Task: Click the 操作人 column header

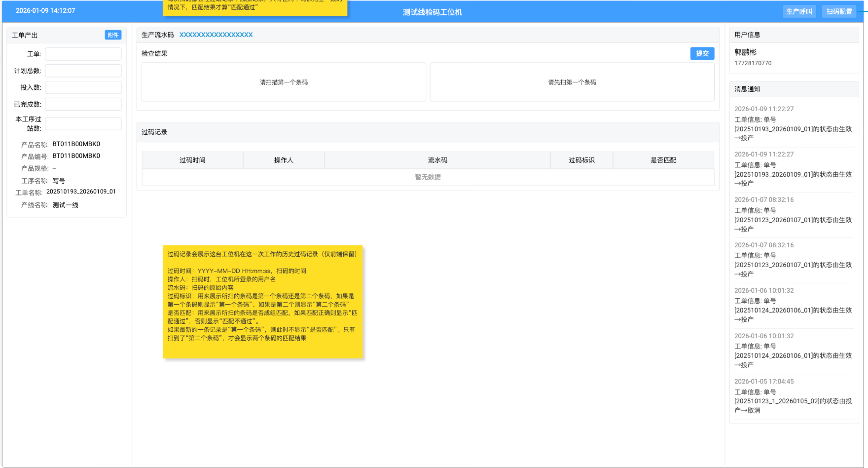Action: click(x=283, y=160)
